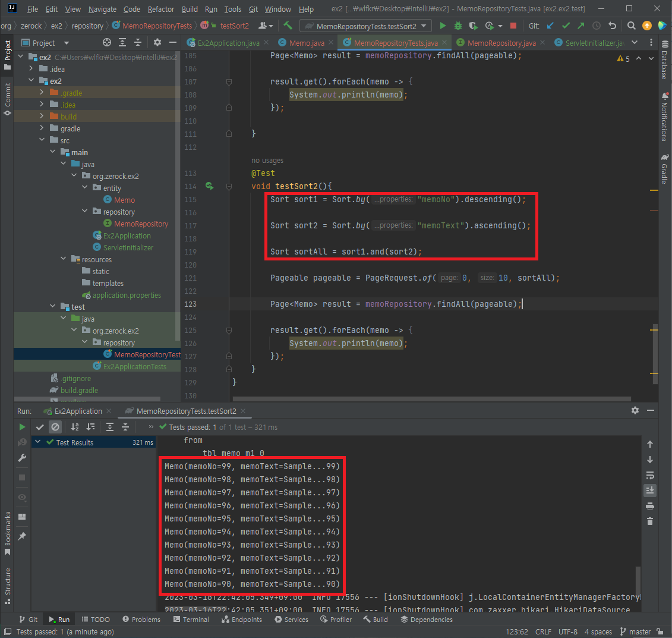Stop the running process red square
Viewport: 672px width, 638px height.
coord(513,26)
